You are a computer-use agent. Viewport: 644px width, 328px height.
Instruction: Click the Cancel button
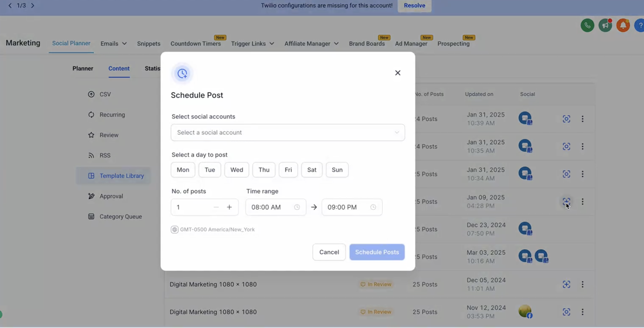pos(329,252)
